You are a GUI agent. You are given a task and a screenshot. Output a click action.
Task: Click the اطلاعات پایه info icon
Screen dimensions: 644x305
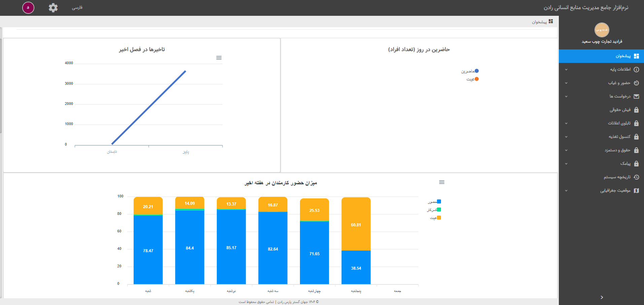click(636, 70)
